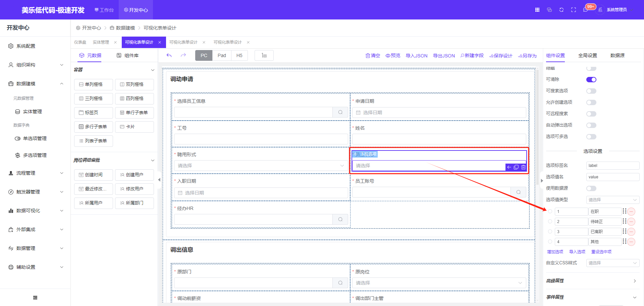This screenshot has height=306, width=644.
Task: Copy the selected field with duplicate icon
Action: 516,167
